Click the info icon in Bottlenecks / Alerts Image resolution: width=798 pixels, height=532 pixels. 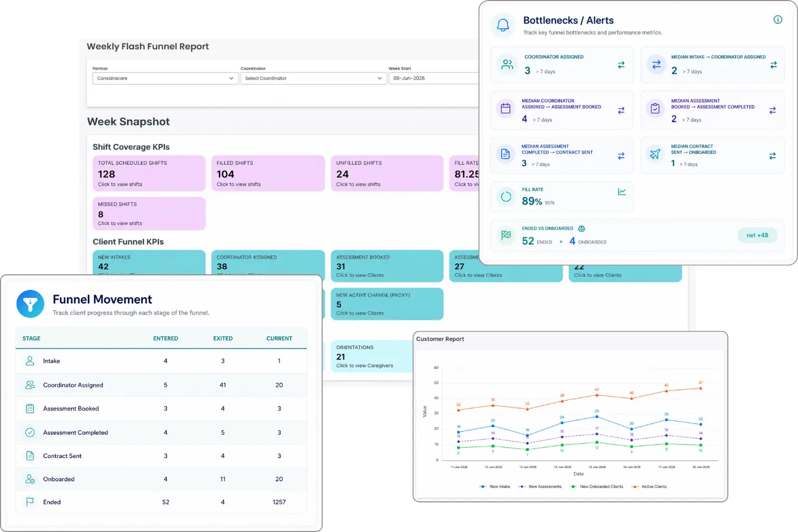pyautogui.click(x=778, y=20)
